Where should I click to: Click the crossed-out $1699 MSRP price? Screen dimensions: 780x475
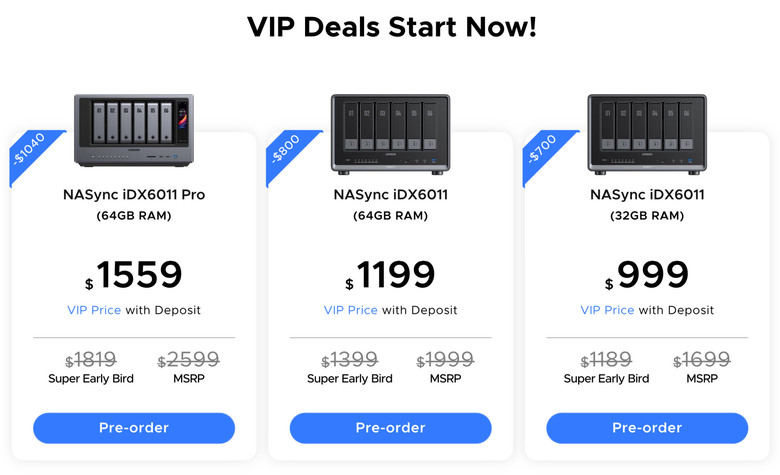click(701, 360)
